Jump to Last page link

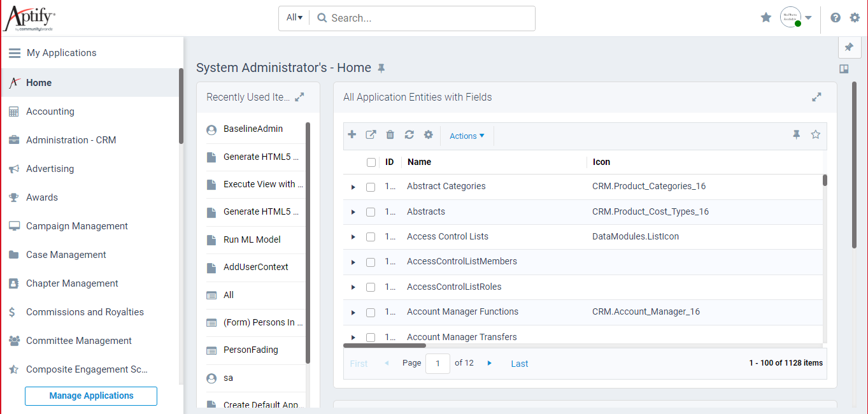coord(520,364)
